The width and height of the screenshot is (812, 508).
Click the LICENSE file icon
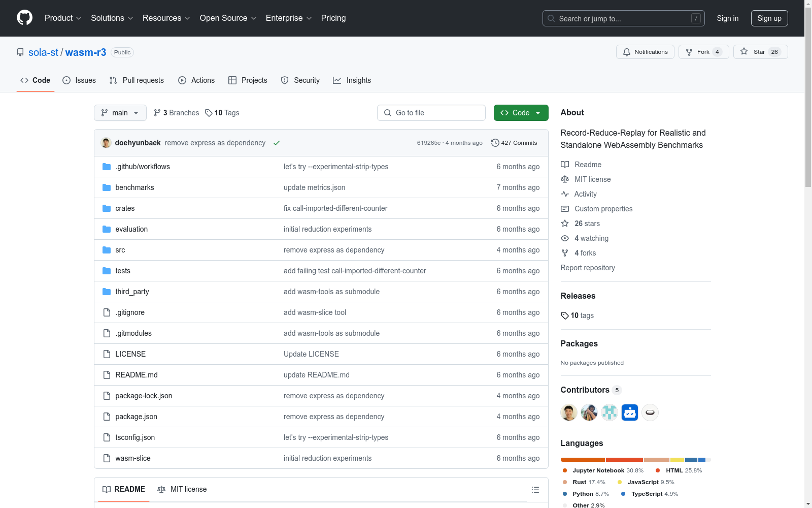tap(107, 354)
